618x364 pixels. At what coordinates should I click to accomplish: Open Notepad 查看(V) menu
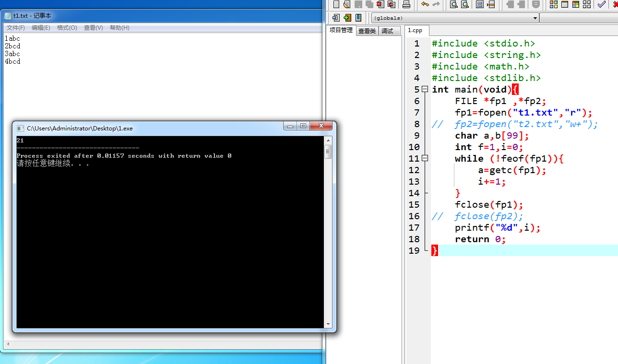[94, 28]
